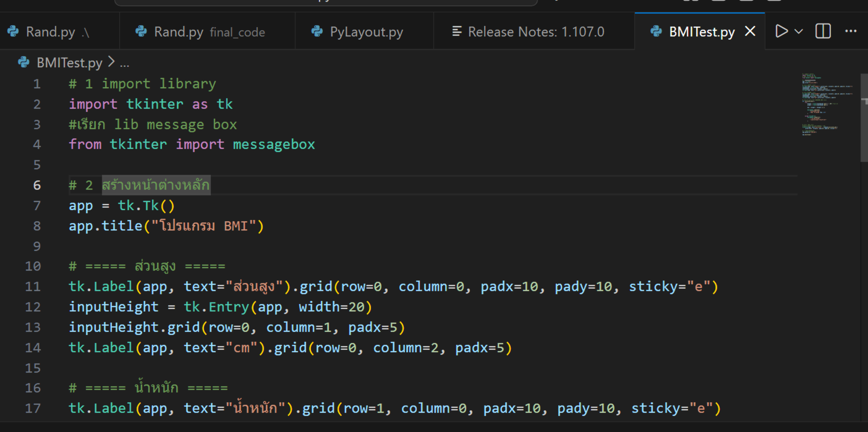This screenshot has height=432, width=868.
Task: Click the breadcrumb chevron separator
Action: pyautogui.click(x=111, y=62)
